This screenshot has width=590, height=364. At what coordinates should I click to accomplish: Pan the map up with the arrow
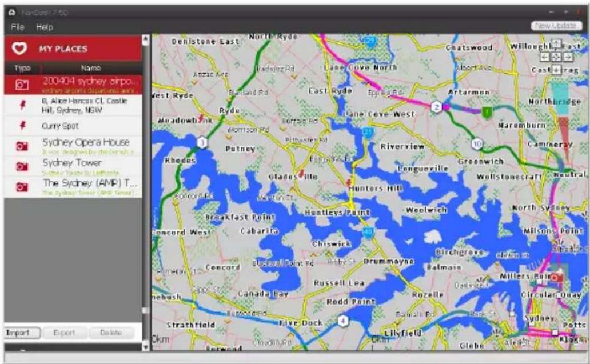coord(556,43)
